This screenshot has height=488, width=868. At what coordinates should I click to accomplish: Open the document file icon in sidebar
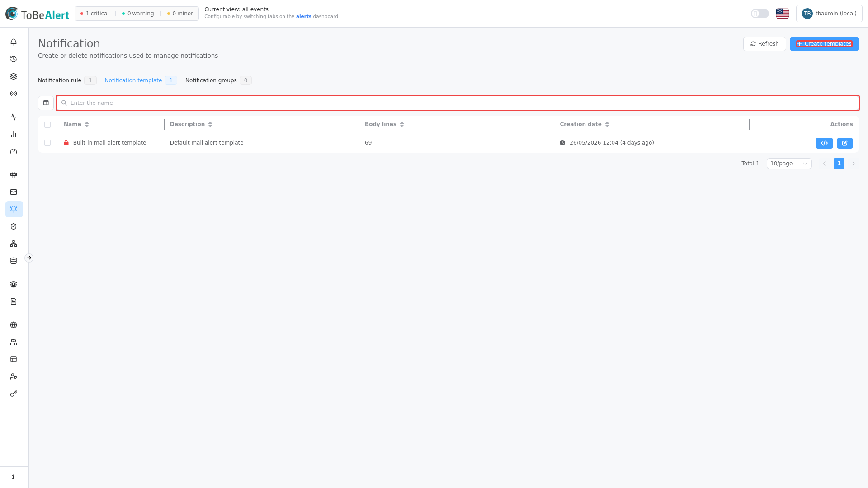coord(14,301)
